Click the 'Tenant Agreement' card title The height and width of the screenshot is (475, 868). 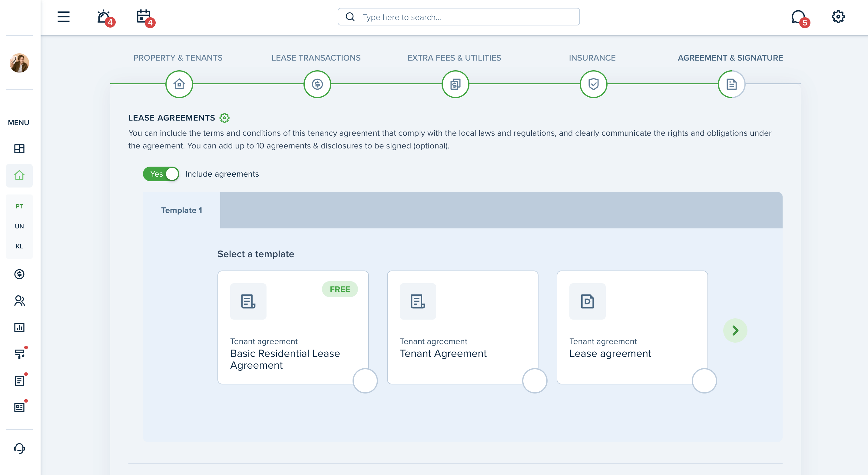point(443,353)
